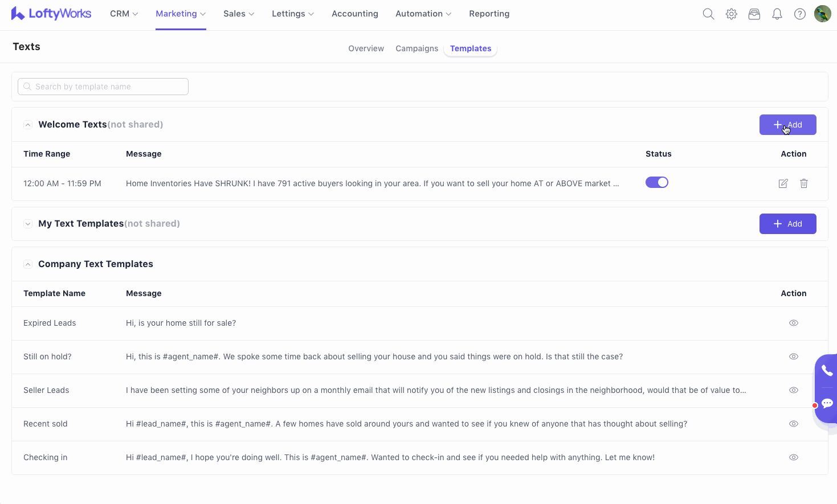The height and width of the screenshot is (504, 837).
Task: Open the help question mark icon
Action: pos(800,14)
